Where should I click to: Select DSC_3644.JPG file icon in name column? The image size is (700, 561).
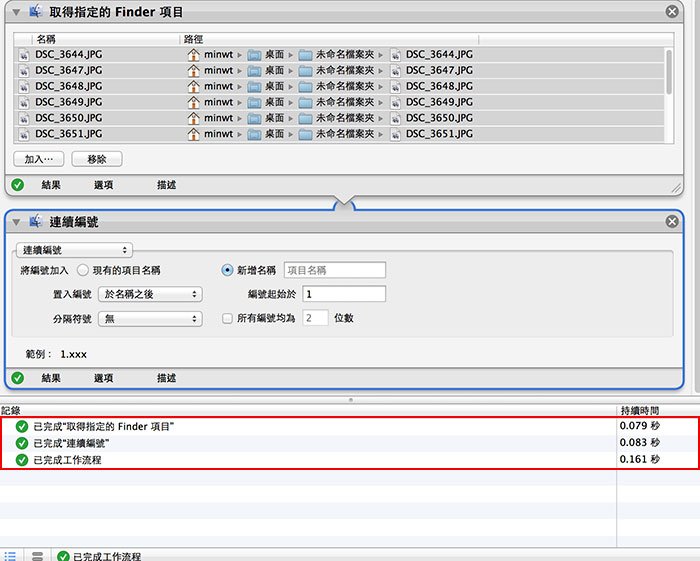24,55
